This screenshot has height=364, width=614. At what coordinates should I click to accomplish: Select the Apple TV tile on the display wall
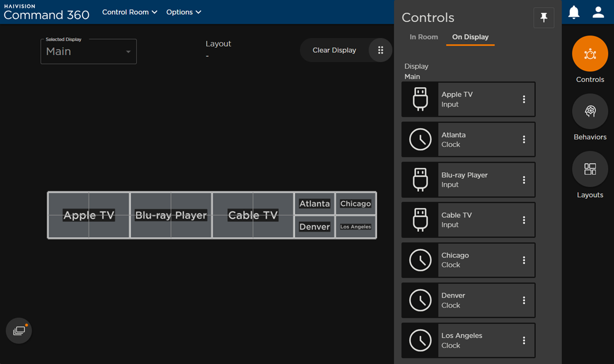tap(89, 215)
